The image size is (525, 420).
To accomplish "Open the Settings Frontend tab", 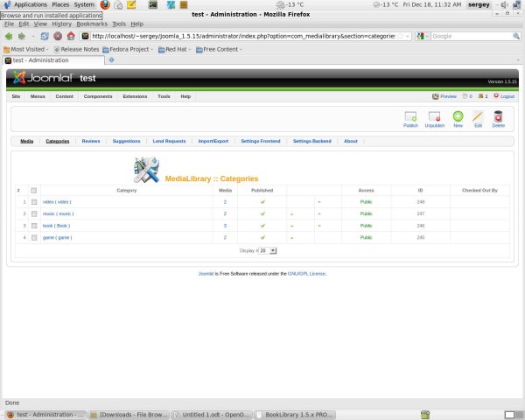I will 261,141.
